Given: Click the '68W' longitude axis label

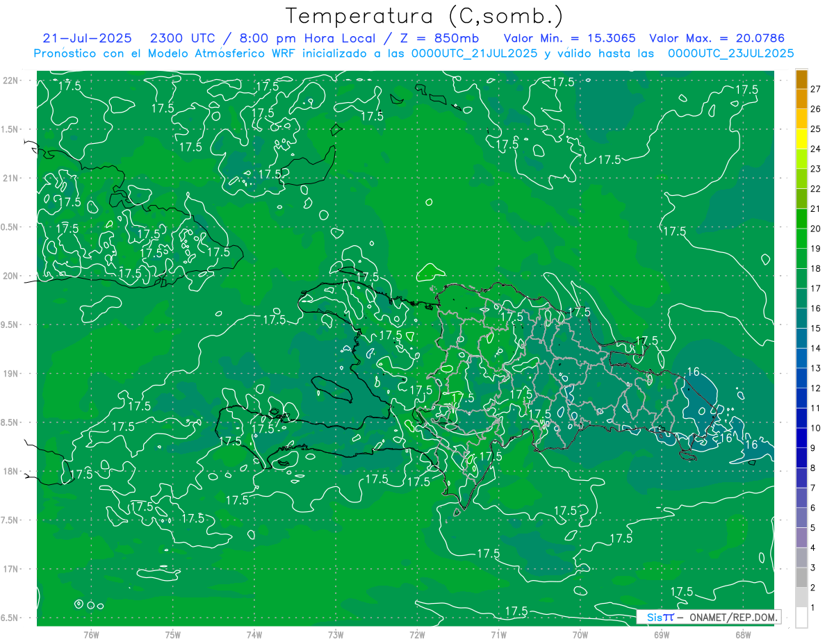Looking at the screenshot, I should click(x=743, y=635).
